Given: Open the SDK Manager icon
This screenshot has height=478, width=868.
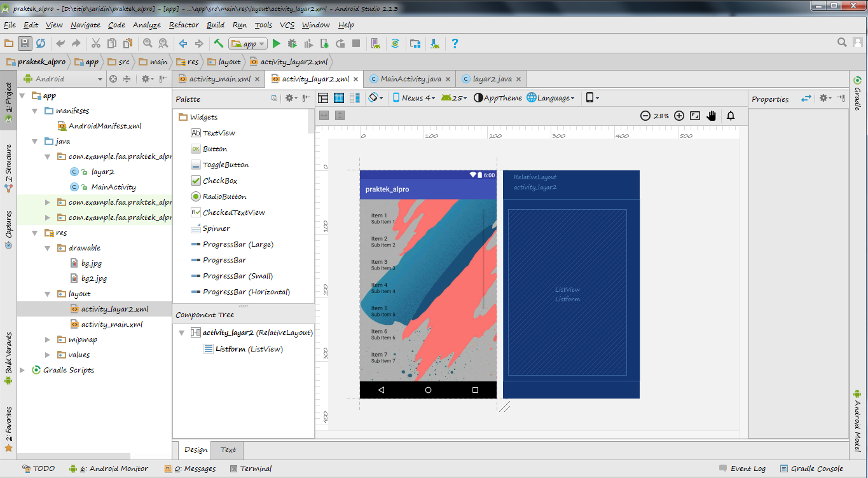Looking at the screenshot, I should [x=434, y=44].
